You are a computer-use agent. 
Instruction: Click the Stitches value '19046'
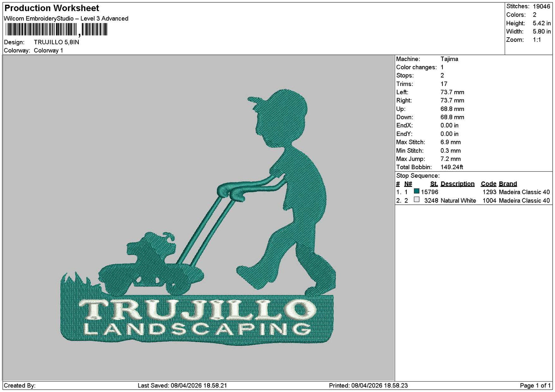coord(542,7)
